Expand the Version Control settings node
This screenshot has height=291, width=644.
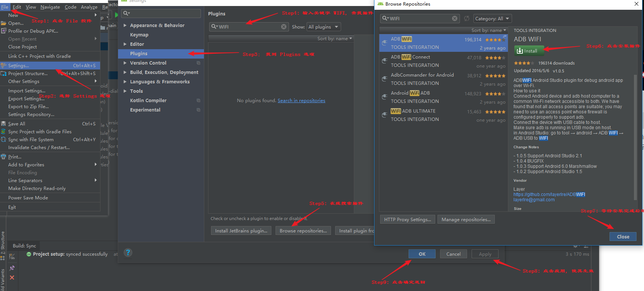point(125,63)
